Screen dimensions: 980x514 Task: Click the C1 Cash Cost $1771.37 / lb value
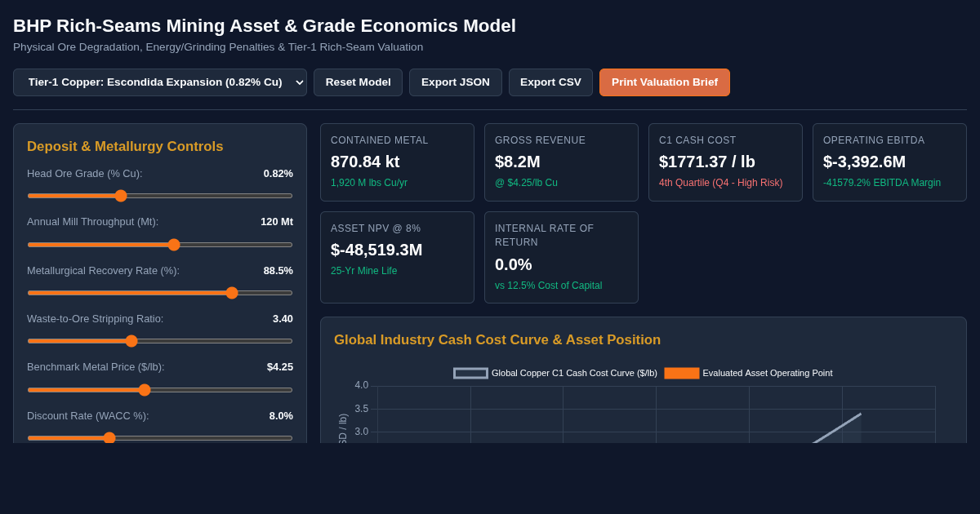click(707, 162)
